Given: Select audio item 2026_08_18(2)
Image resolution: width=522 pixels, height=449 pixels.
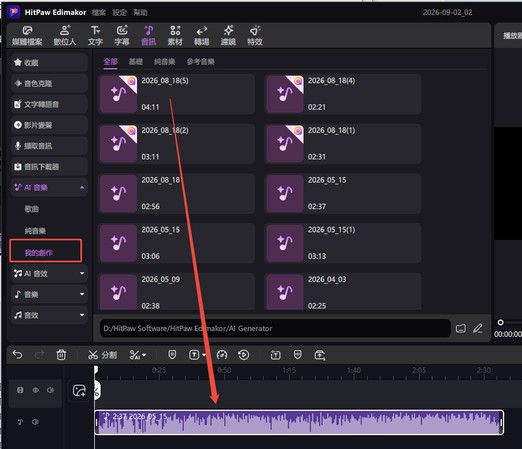Looking at the screenshot, I should pos(177,144).
